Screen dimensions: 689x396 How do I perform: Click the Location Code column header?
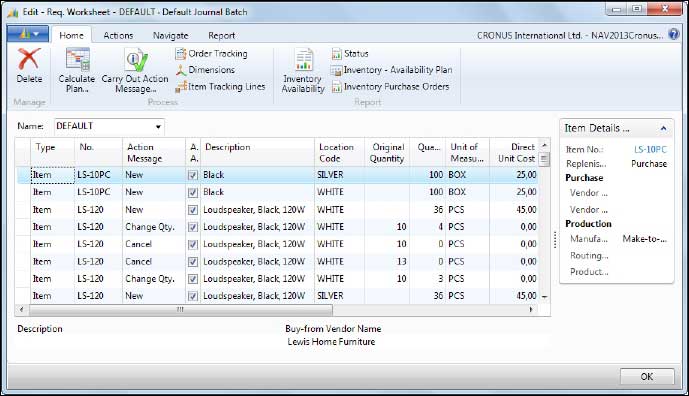tap(339, 153)
